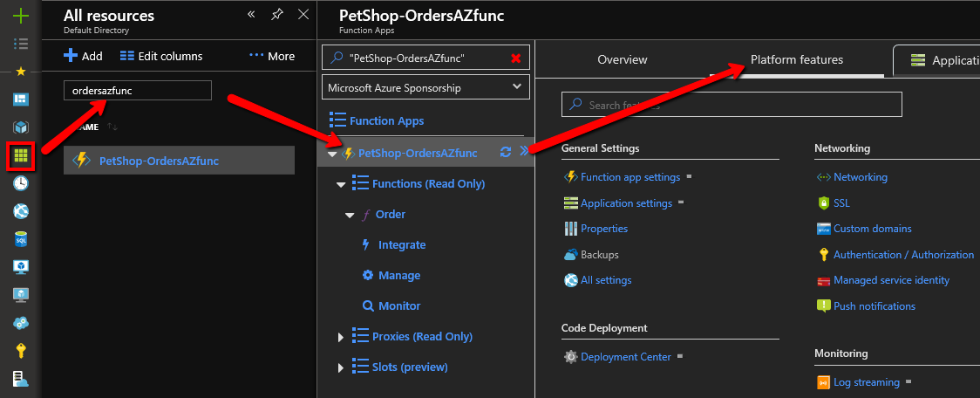Click the green Create a resource plus icon
980x398 pixels.
pos(21,15)
